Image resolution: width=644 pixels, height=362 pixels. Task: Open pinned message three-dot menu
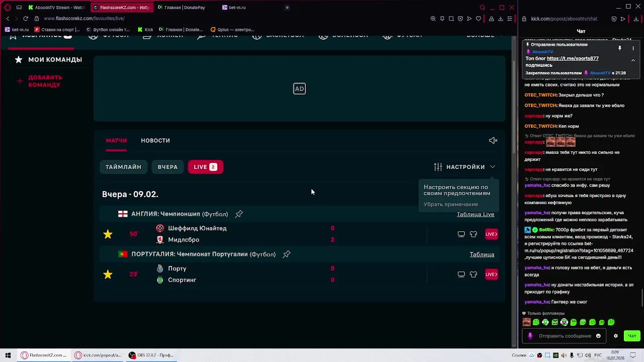[x=633, y=48]
